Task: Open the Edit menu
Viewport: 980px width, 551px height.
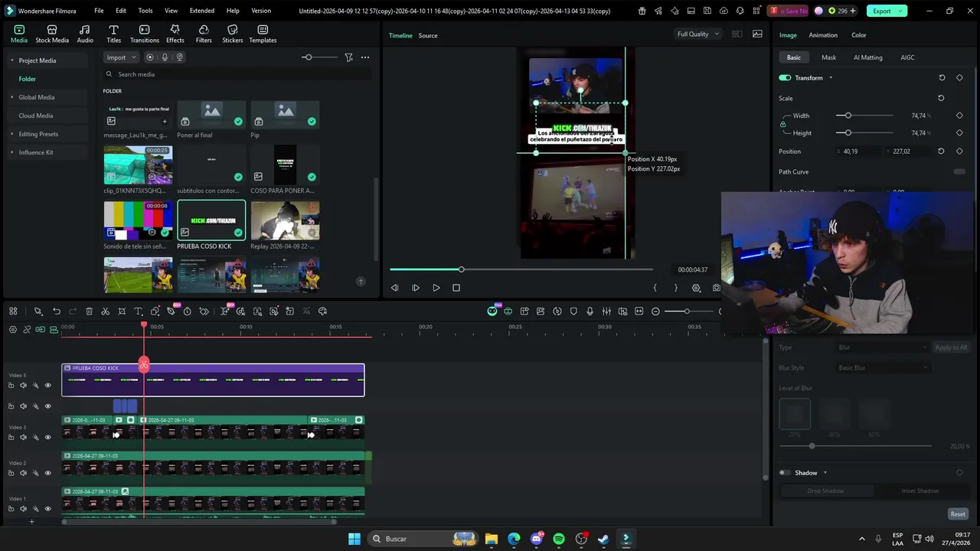Action: 121,11
